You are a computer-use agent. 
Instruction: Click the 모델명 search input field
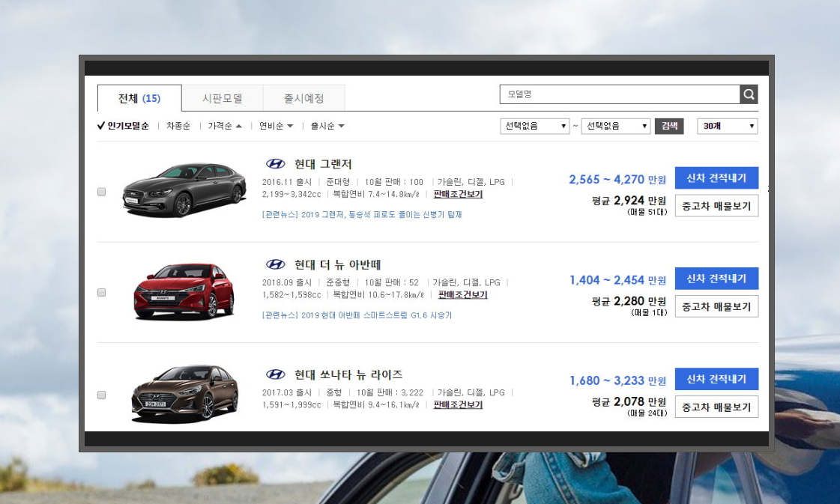(620, 94)
